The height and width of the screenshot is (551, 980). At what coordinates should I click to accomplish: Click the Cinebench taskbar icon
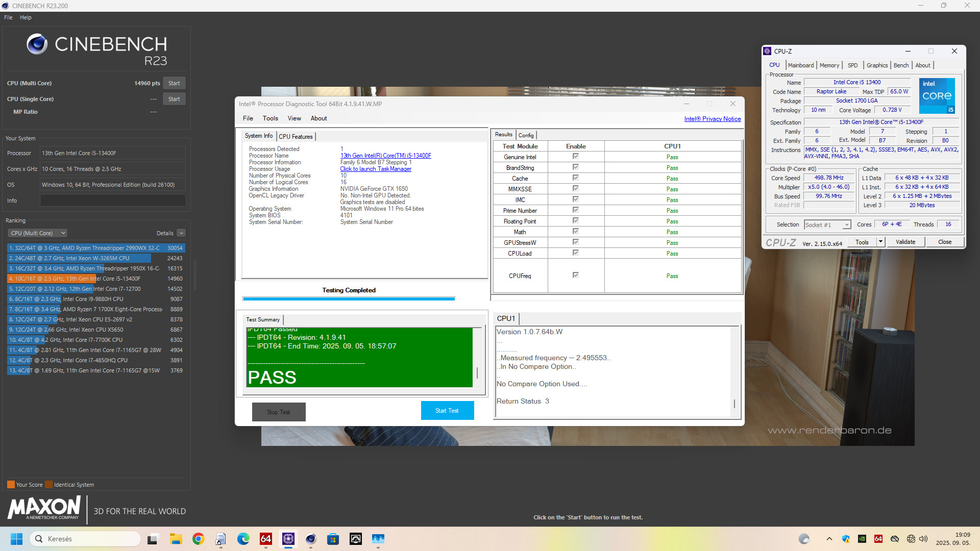click(311, 539)
